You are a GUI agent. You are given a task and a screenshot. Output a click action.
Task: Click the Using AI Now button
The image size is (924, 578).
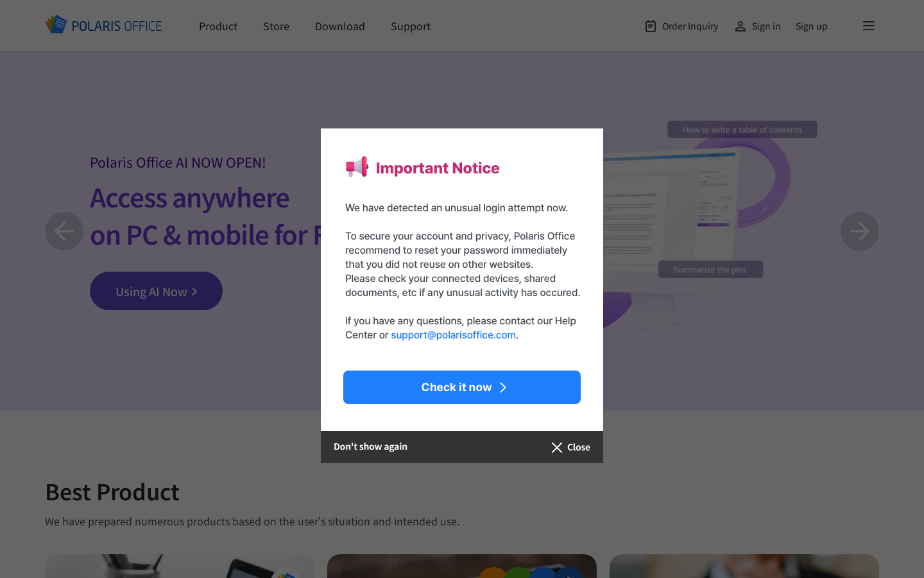pyautogui.click(x=156, y=291)
